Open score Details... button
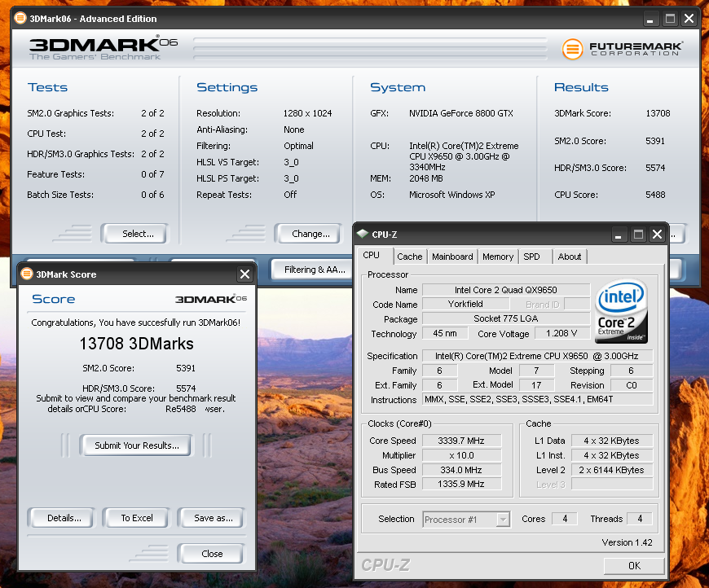 pyautogui.click(x=61, y=518)
